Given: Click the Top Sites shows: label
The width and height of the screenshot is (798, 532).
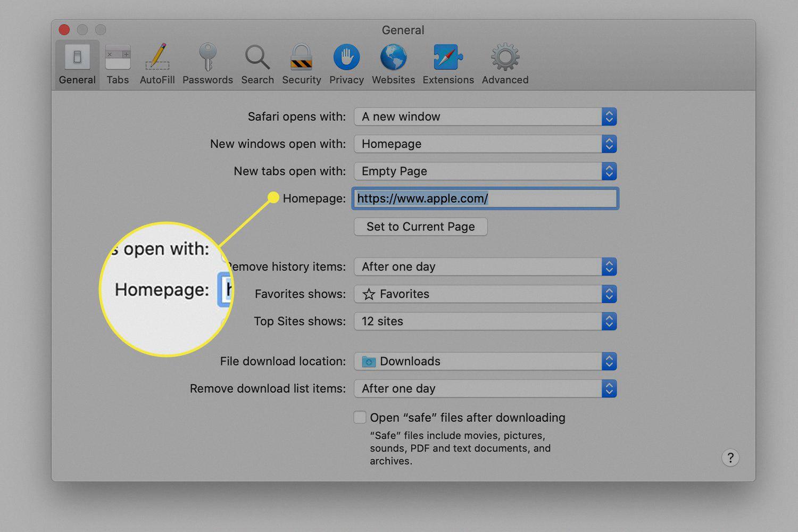Looking at the screenshot, I should pyautogui.click(x=300, y=321).
